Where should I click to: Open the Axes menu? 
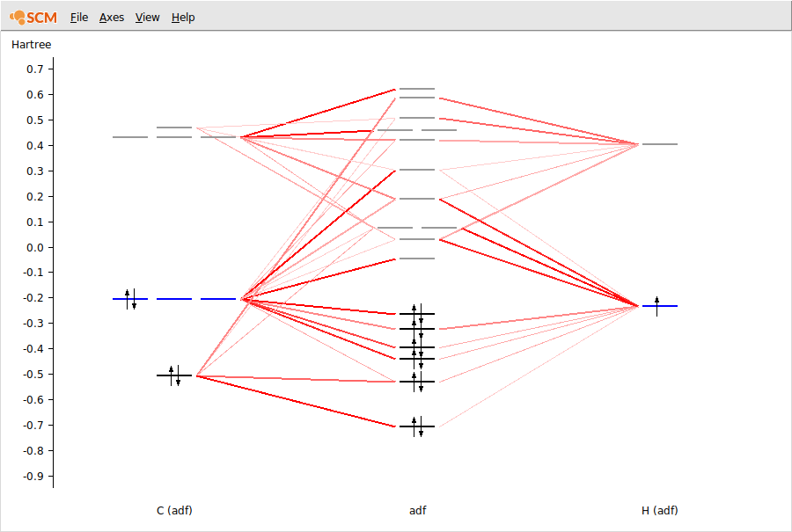point(111,17)
